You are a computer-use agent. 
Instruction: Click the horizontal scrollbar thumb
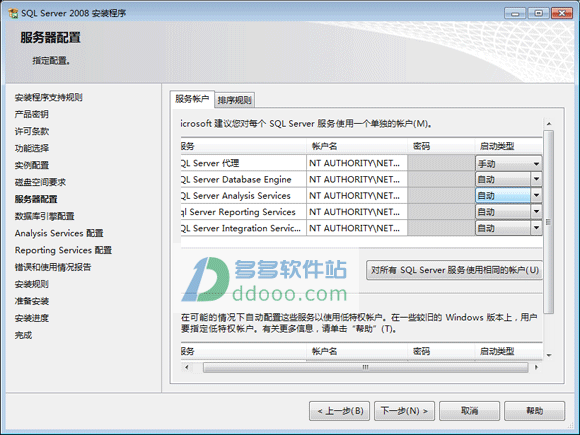(x=365, y=367)
